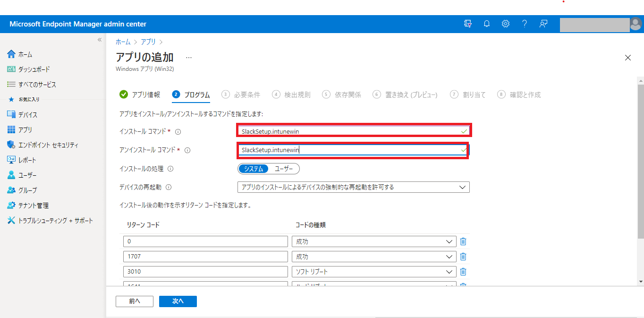This screenshot has height=318, width=644.
Task: Click the scrollbar down arrow of the pane
Action: pos(640,282)
